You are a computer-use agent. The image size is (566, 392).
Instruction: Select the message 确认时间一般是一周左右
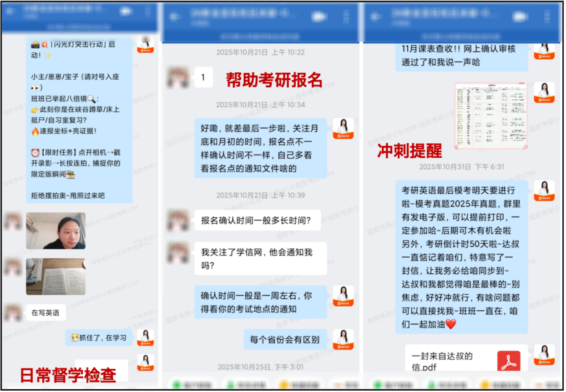[x=261, y=302]
